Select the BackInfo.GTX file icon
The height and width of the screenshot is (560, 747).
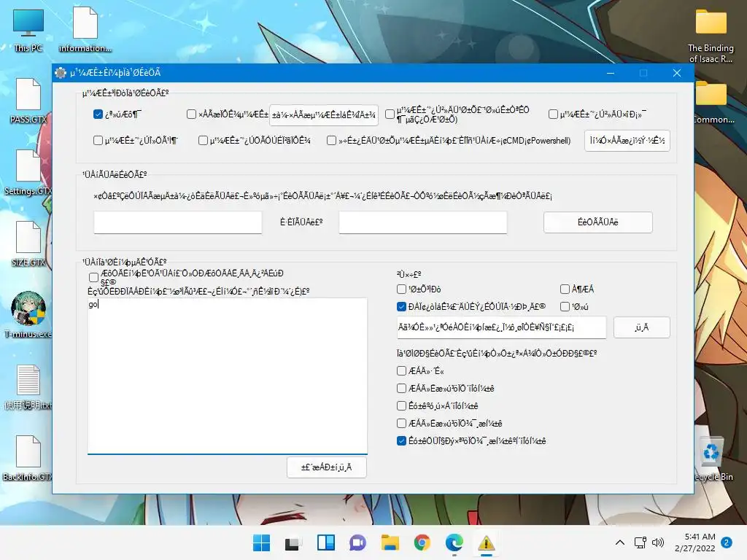coord(28,458)
